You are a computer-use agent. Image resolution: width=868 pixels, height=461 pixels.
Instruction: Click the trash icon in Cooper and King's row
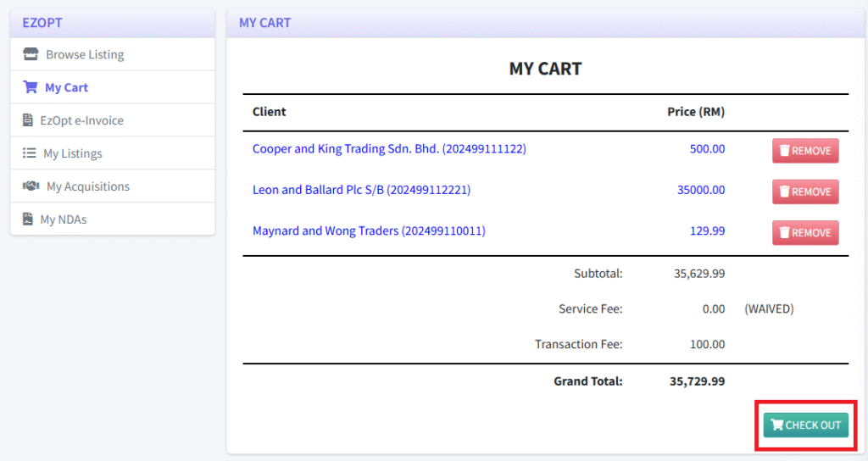coord(784,151)
